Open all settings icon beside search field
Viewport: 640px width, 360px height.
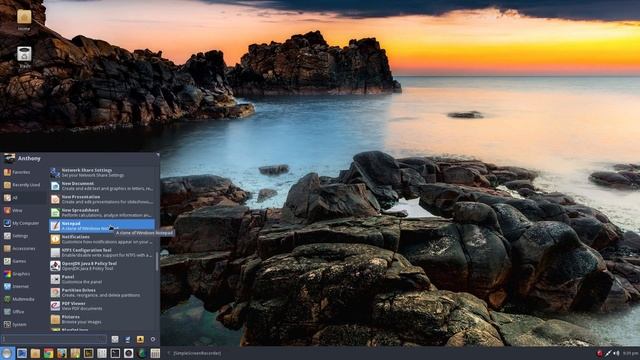(x=115, y=339)
